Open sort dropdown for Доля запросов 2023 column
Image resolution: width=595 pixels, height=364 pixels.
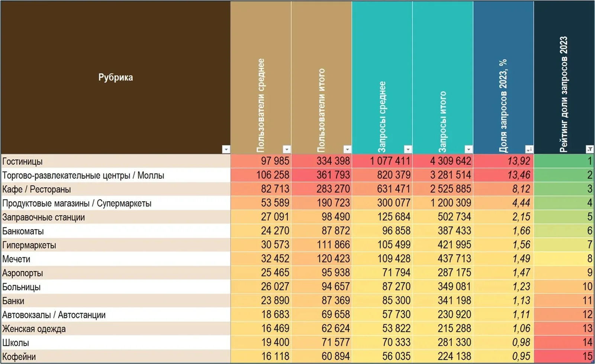pos(529,149)
